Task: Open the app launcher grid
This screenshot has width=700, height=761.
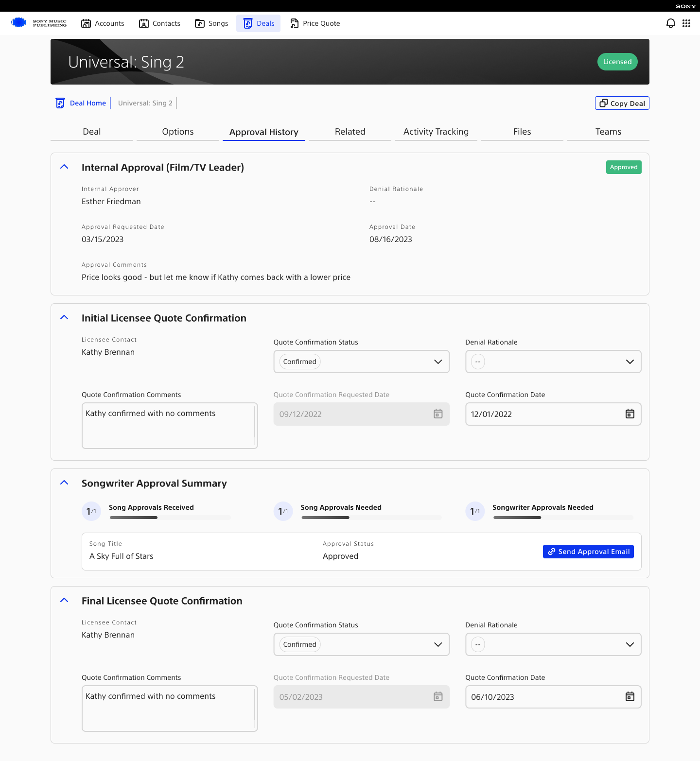Action: coord(686,23)
